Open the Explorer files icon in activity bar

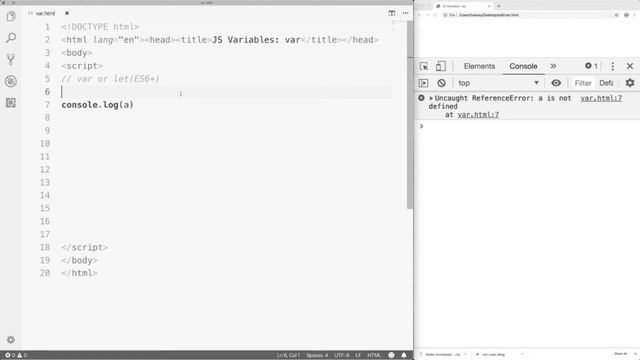[x=11, y=16]
